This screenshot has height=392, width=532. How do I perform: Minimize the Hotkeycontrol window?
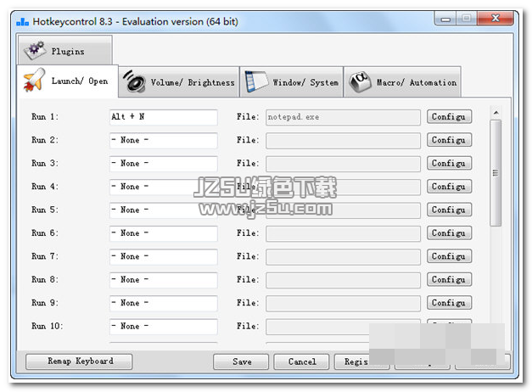tap(445, 19)
